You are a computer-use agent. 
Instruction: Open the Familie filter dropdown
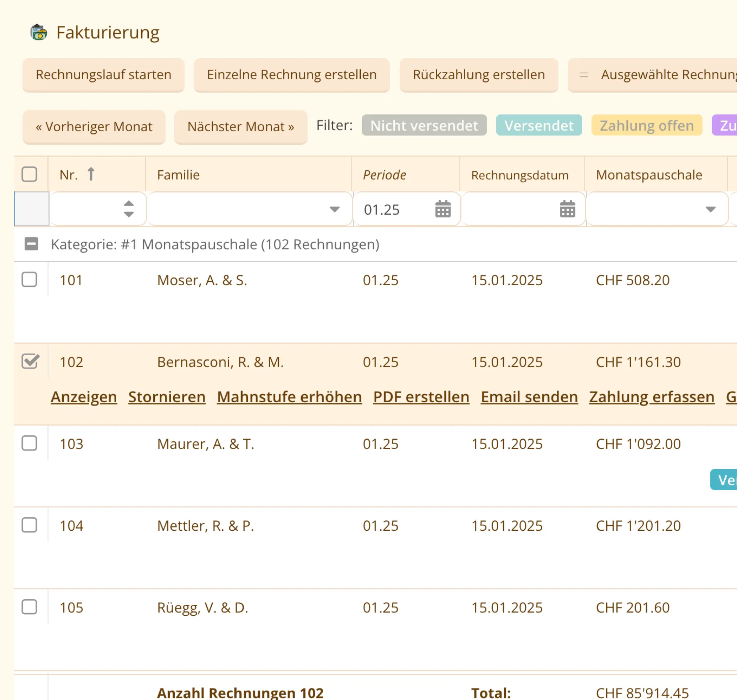[335, 210]
